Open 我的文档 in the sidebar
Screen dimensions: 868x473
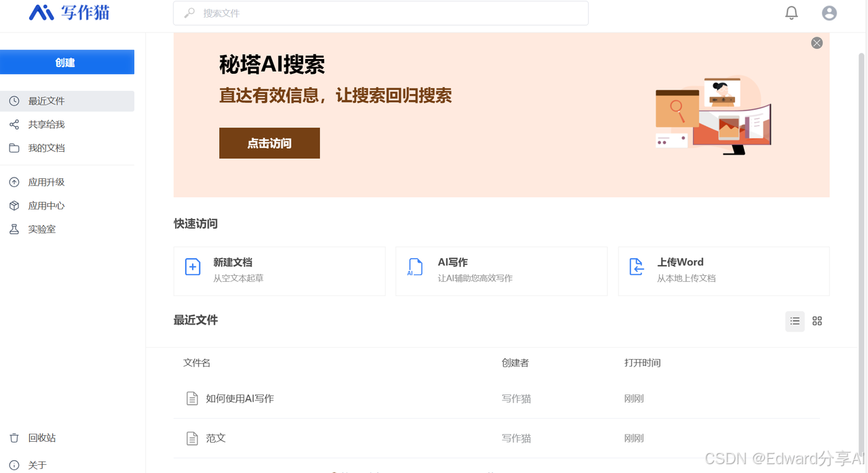tap(67, 148)
